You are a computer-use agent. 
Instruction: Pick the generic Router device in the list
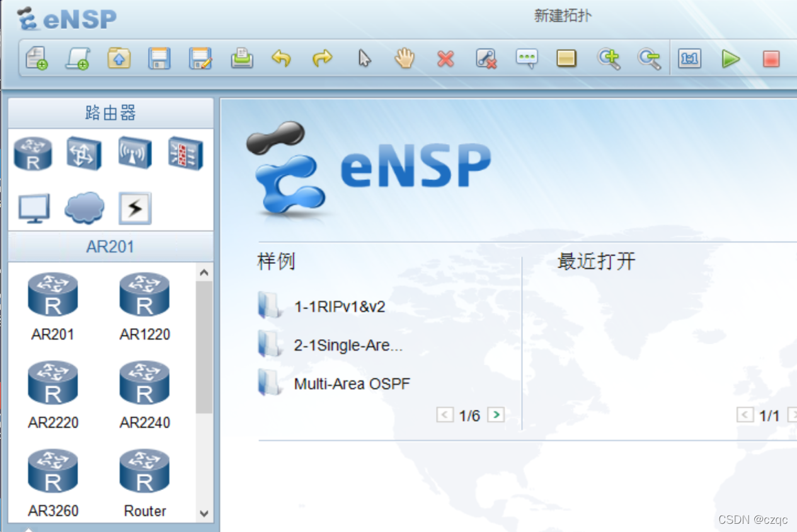(x=145, y=483)
